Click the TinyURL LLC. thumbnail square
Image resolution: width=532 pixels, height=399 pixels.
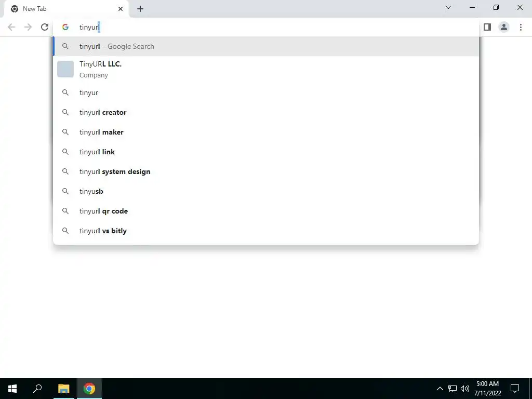click(65, 69)
